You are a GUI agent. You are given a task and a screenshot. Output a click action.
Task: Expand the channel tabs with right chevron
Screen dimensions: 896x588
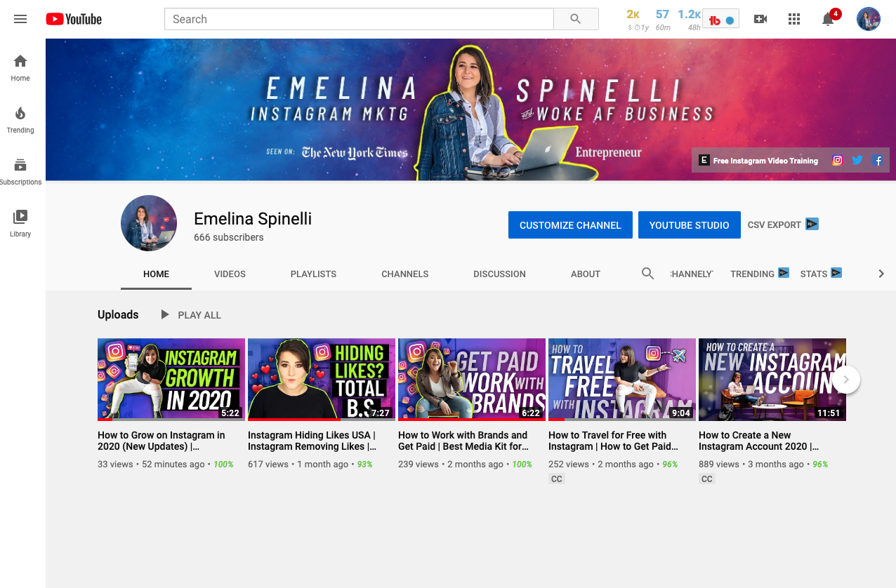[881, 274]
